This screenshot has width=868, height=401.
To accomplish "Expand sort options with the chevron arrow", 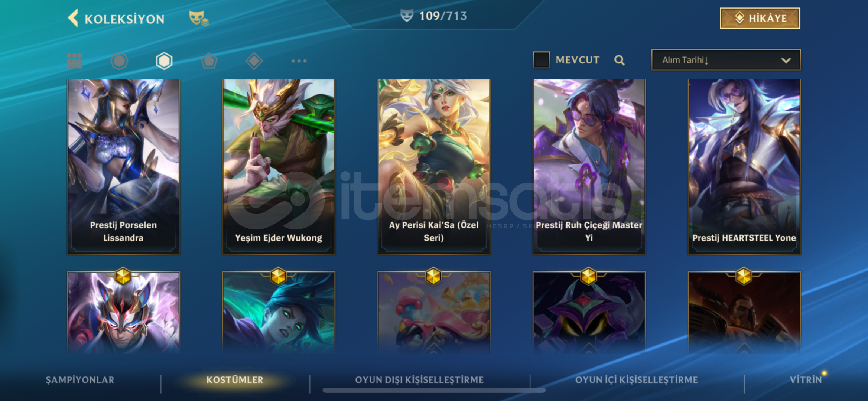I will point(786,61).
